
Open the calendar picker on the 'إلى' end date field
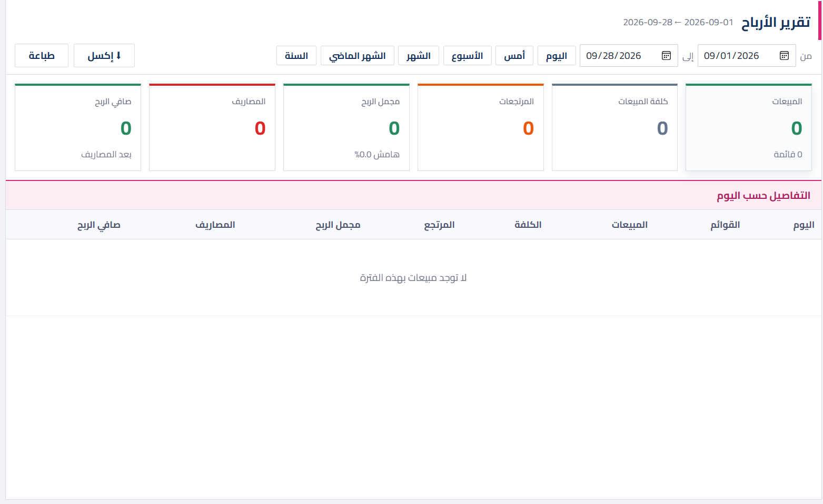click(666, 56)
